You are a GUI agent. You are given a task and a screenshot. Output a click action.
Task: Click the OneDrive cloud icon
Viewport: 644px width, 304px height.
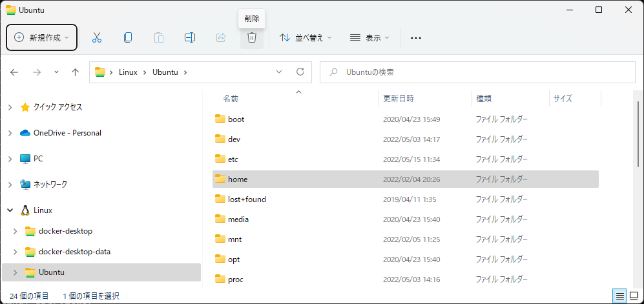[x=25, y=133]
